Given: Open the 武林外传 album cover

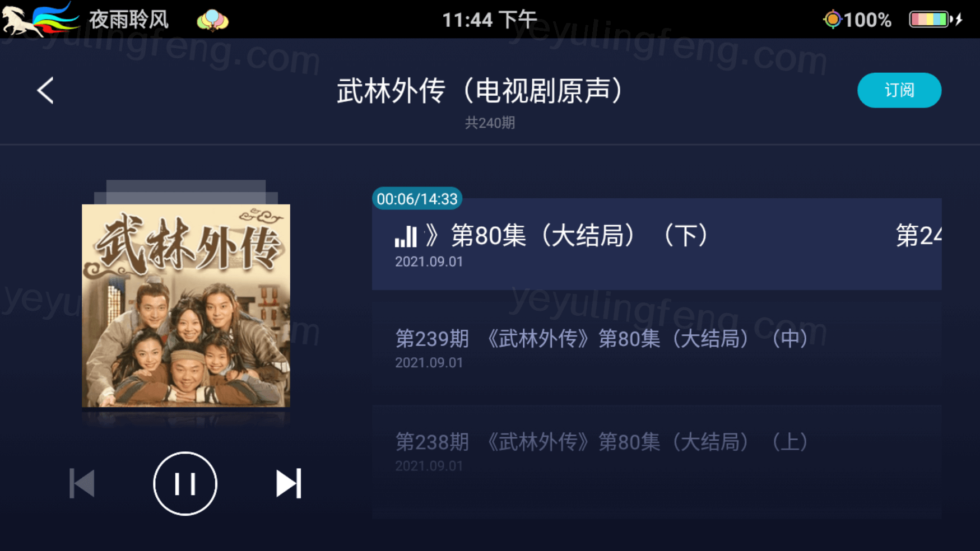Looking at the screenshot, I should click(186, 306).
